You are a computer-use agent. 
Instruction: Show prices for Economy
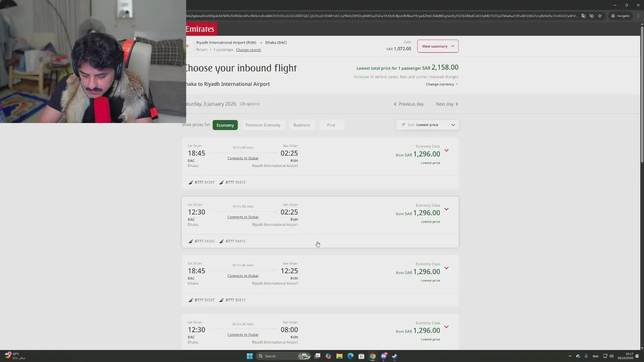(x=225, y=125)
